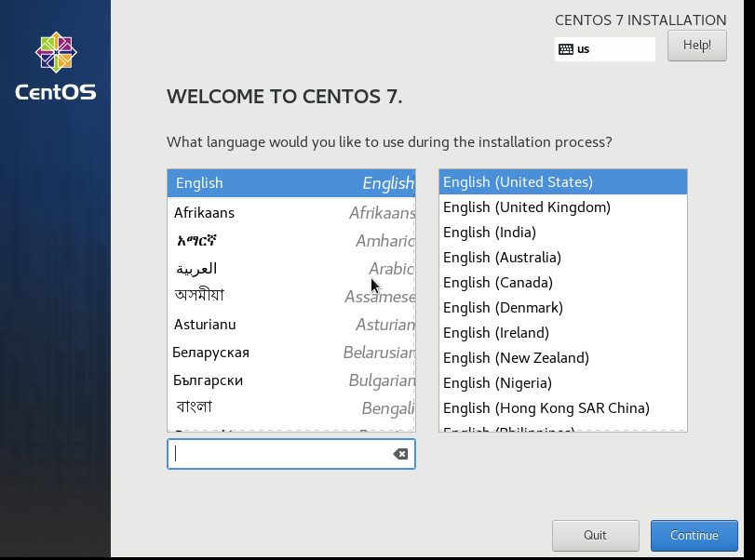The image size is (755, 560).
Task: Choose English (Canada) locale
Action: click(563, 282)
